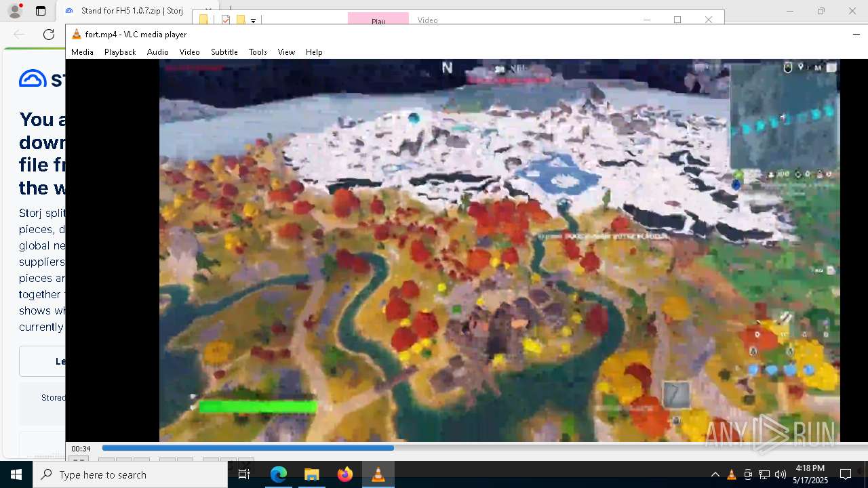
Task: Close the File Explorer window
Action: [709, 20]
